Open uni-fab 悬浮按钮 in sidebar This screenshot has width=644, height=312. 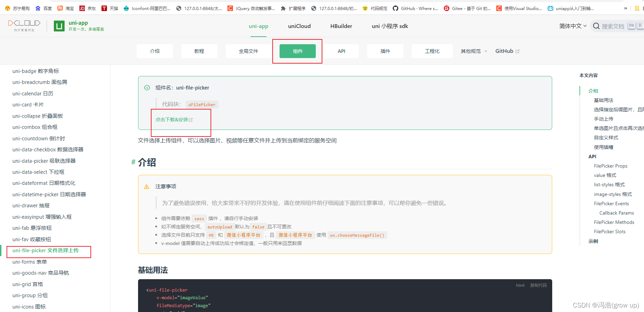[32, 228]
